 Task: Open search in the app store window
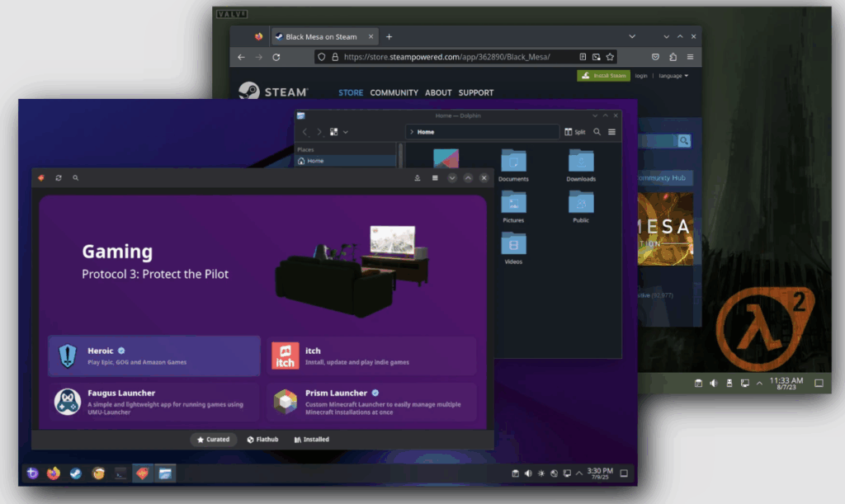75,177
